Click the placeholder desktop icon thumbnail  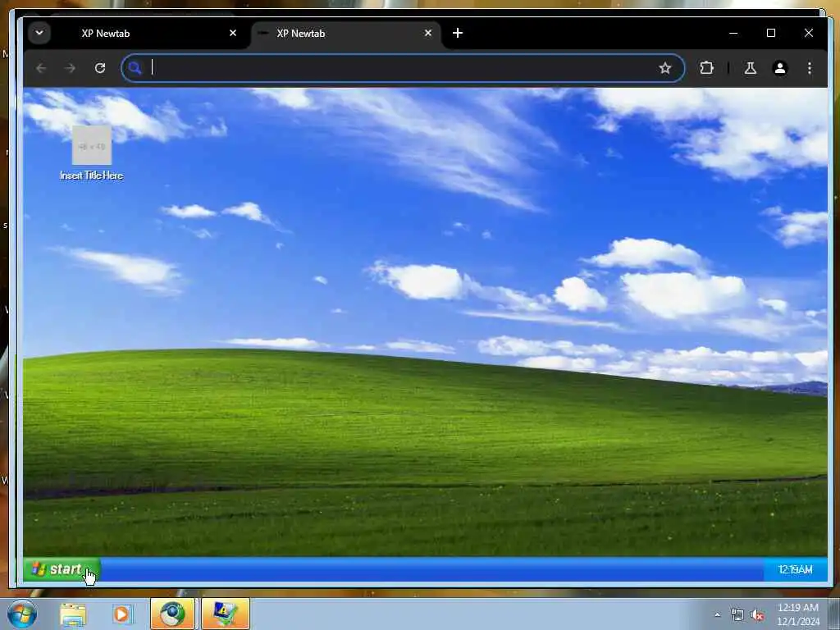[x=92, y=145]
